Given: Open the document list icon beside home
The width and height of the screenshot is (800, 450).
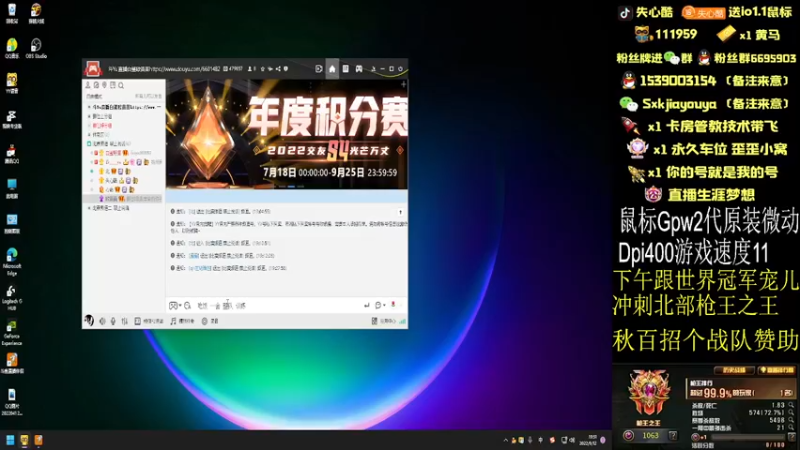Looking at the screenshot, I should [x=345, y=69].
